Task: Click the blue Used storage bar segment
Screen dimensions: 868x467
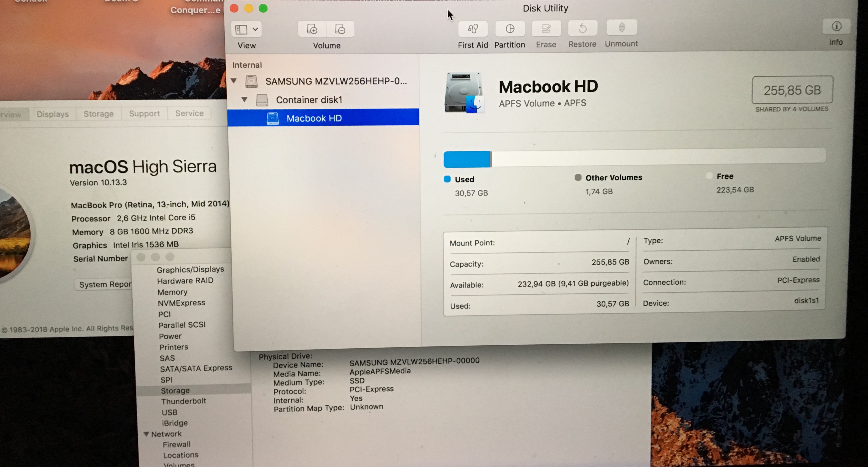Action: pyautogui.click(x=467, y=159)
